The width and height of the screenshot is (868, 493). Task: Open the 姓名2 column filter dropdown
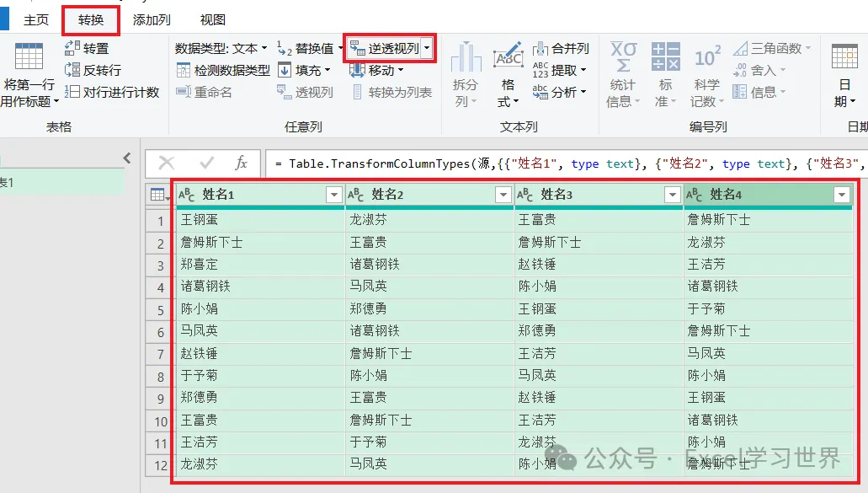tap(503, 195)
